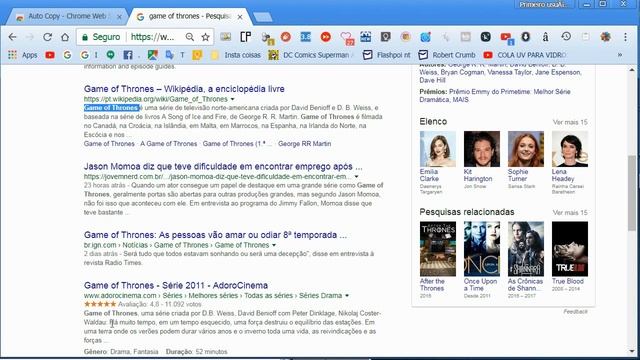Open the YouTube bookmark next to Apps

pos(50,55)
